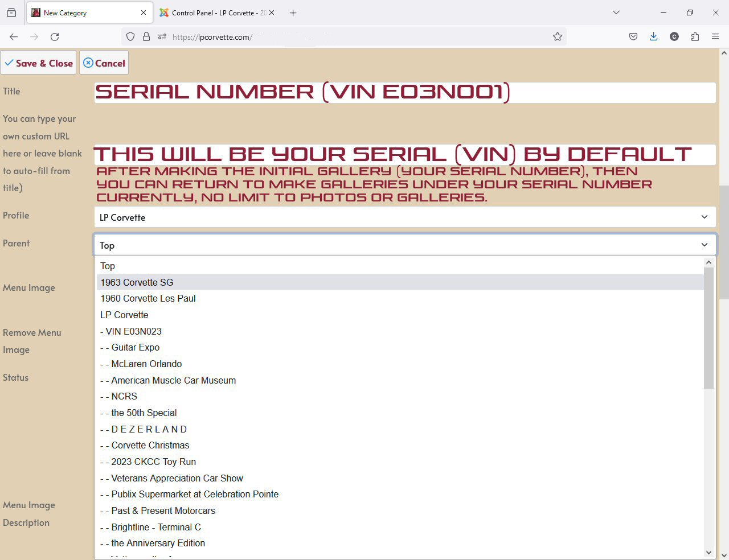Select '- - D E Z E R L A N D' option
The width and height of the screenshot is (729, 560).
click(x=400, y=429)
